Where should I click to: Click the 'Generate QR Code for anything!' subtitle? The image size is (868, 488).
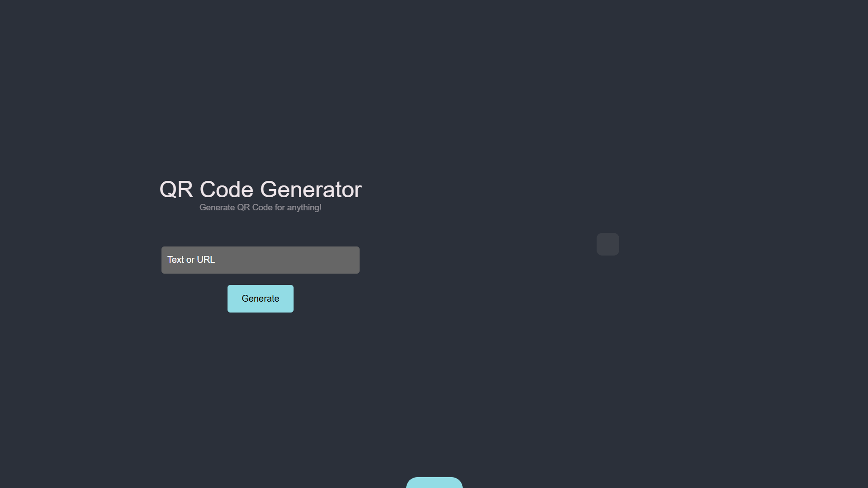261,208
